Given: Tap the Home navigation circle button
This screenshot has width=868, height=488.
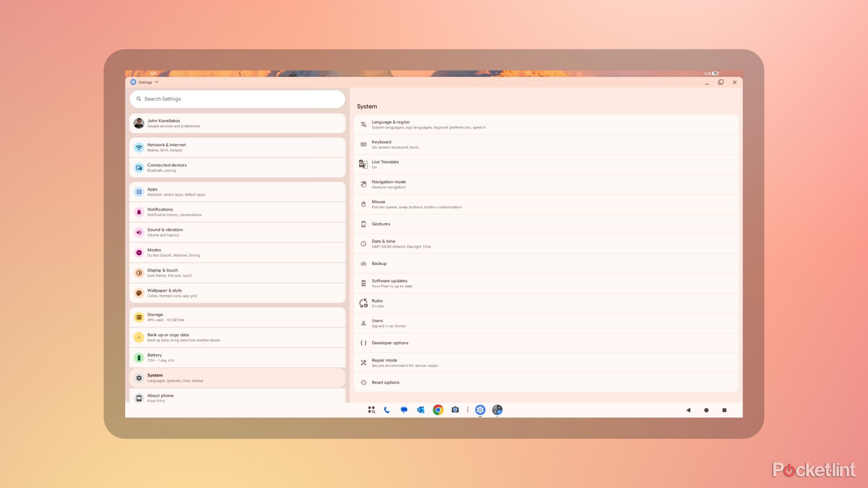Looking at the screenshot, I should pos(706,410).
